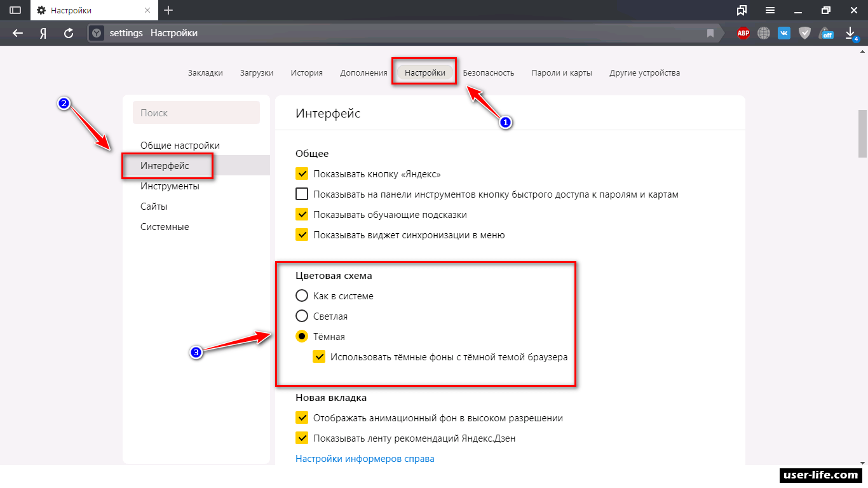Screen dimensions: 868x488
Task: Select Интерфейс in the sidebar
Action: [x=196, y=166]
